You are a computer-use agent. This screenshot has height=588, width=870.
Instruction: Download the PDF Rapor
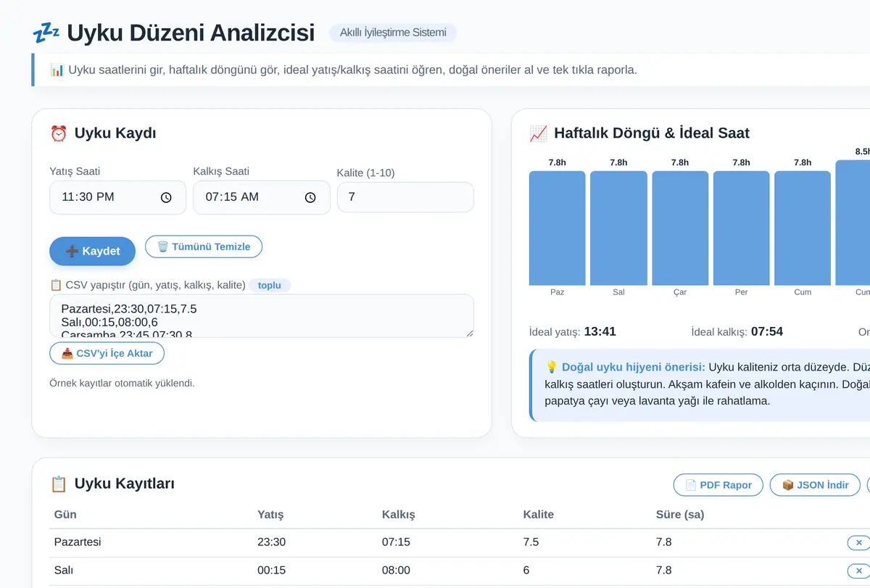(718, 485)
